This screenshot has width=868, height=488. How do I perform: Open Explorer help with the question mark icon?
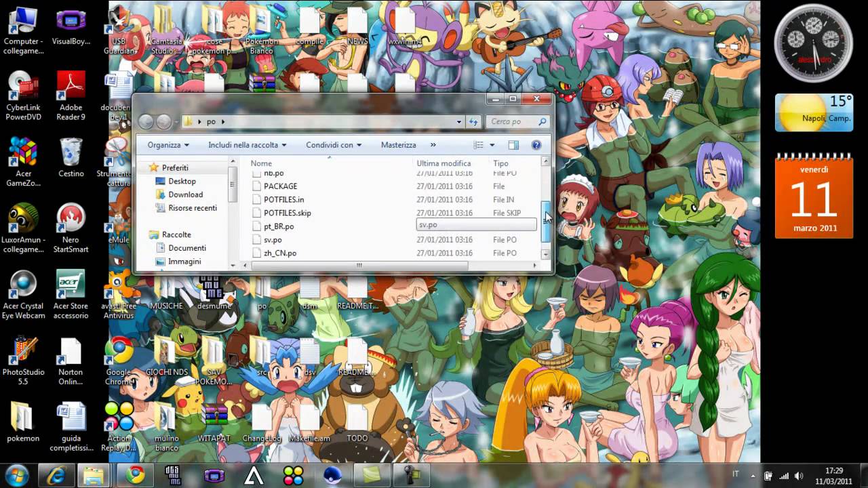pyautogui.click(x=536, y=145)
